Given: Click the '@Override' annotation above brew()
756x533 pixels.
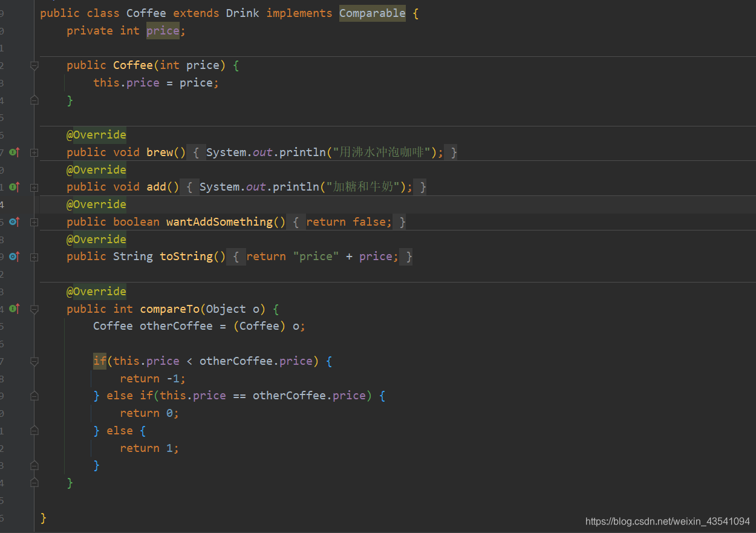Looking at the screenshot, I should point(96,135).
